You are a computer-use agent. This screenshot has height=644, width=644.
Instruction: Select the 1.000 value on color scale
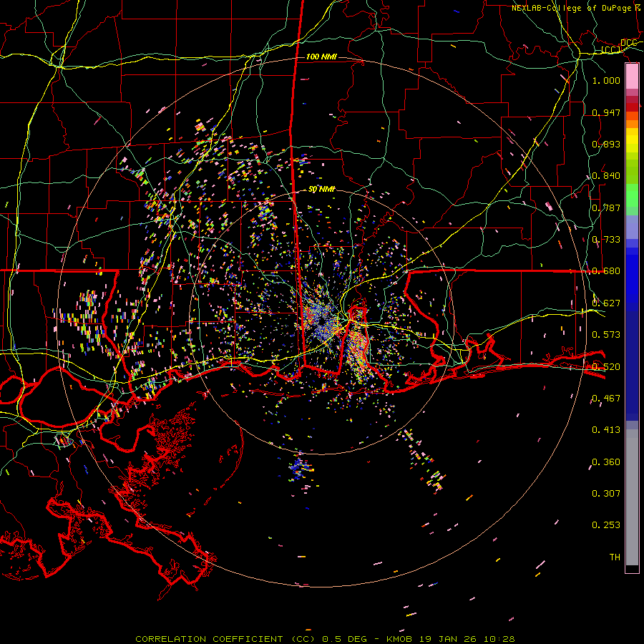coord(606,81)
